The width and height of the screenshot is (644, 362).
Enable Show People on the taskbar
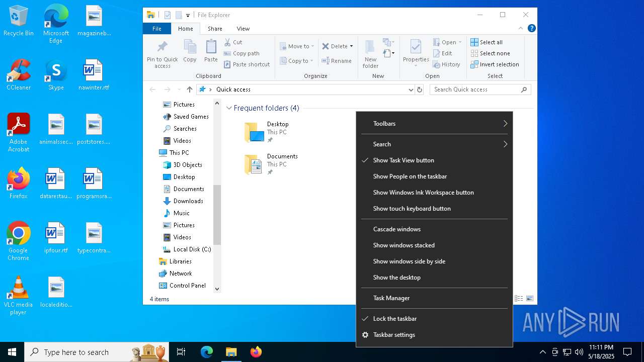coord(434,176)
